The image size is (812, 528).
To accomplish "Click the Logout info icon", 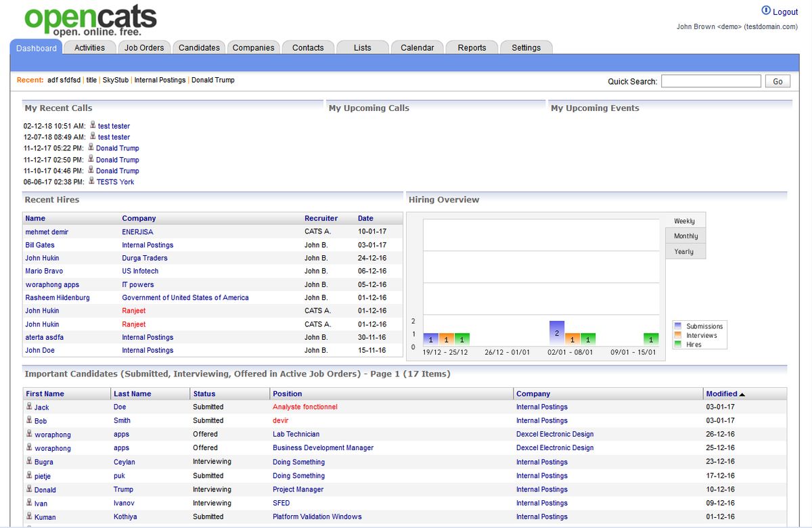I will [765, 10].
